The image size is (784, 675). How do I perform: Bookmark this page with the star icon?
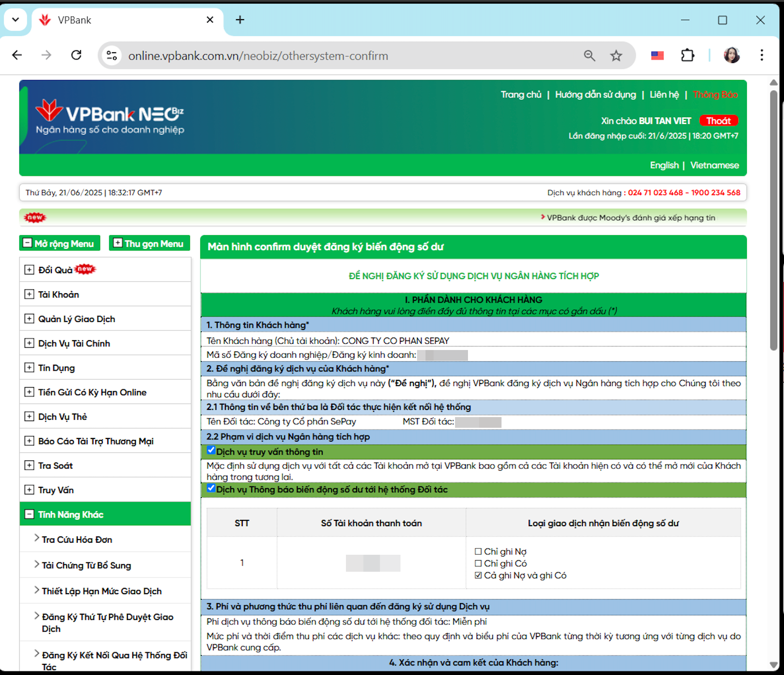[x=616, y=56]
